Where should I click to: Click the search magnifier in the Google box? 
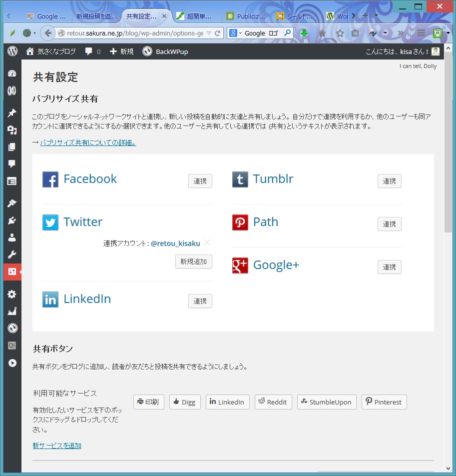[x=287, y=33]
